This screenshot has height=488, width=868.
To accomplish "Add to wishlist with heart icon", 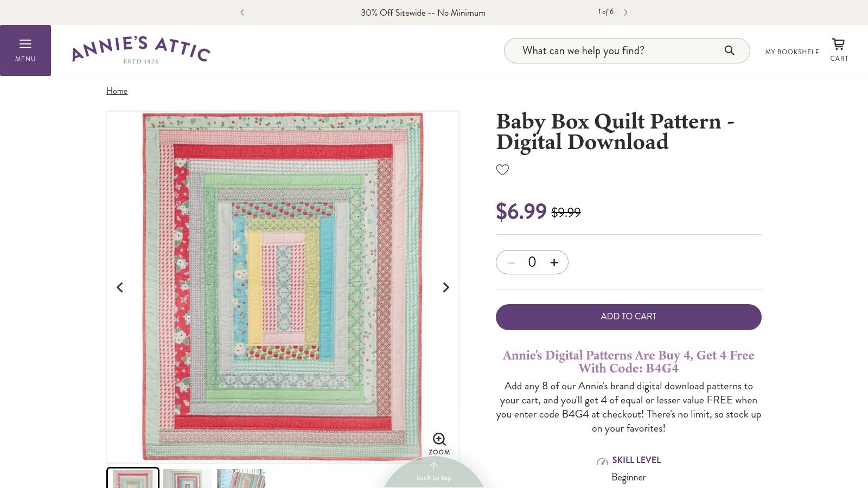I will coord(502,170).
